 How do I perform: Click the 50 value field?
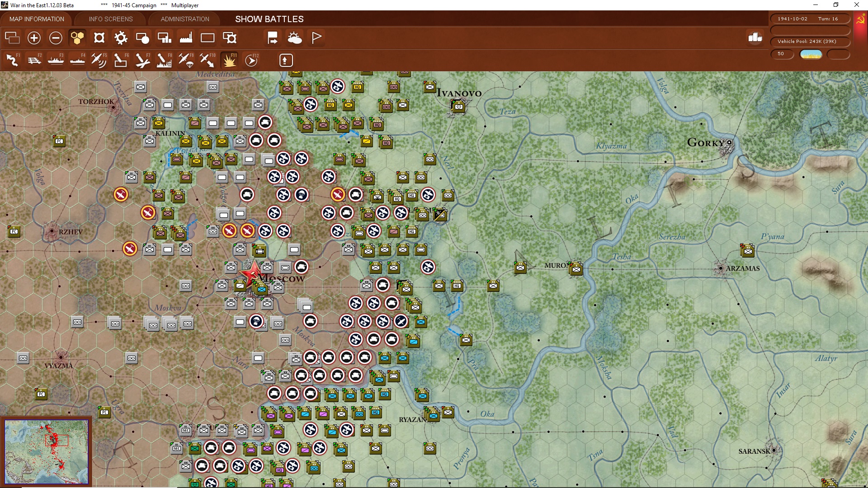click(x=782, y=54)
